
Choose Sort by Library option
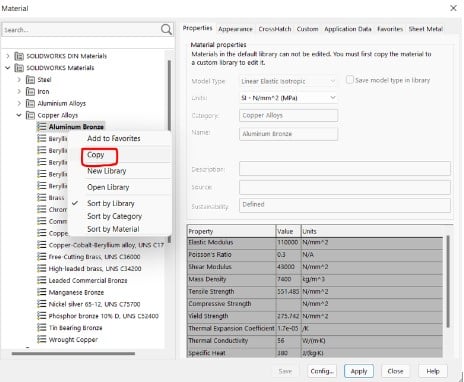click(111, 203)
